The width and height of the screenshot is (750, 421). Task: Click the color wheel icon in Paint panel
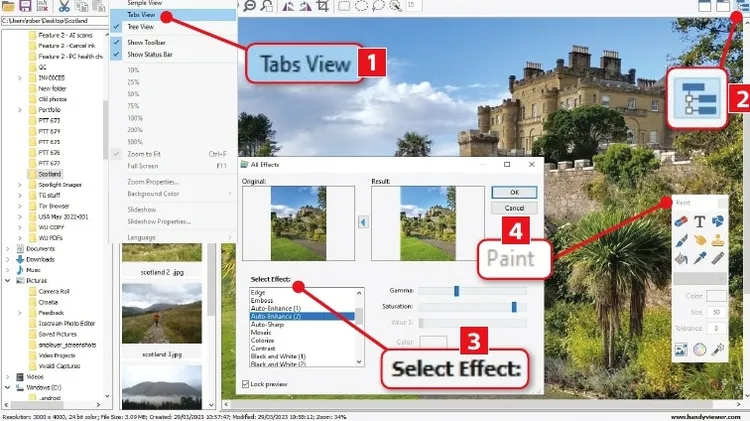click(699, 350)
